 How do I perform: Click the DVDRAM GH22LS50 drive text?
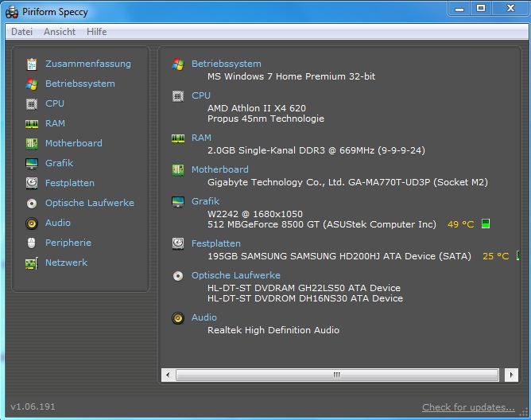tap(304, 288)
